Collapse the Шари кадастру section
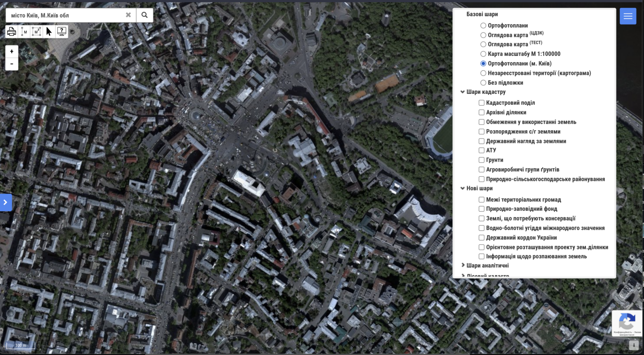The image size is (644, 355). [462, 92]
